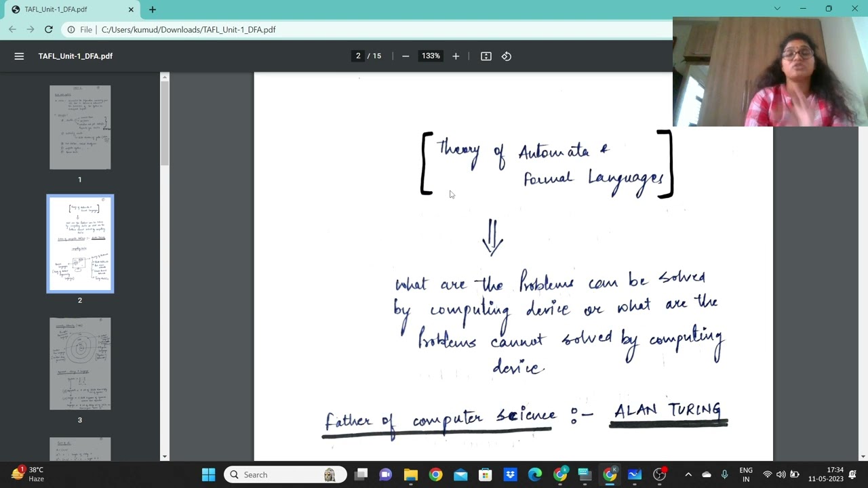
Task: Open the PDF sidebar menu (hamburger icon)
Action: pos(19,56)
